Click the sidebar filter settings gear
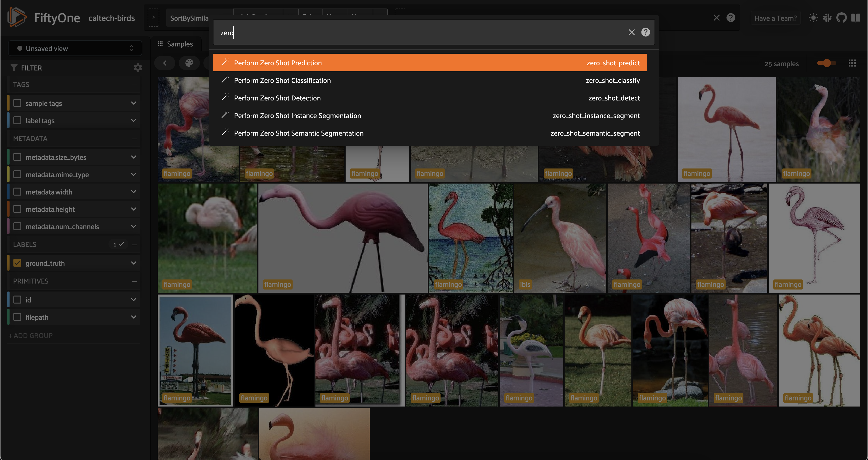The height and width of the screenshot is (460, 868). tap(137, 68)
